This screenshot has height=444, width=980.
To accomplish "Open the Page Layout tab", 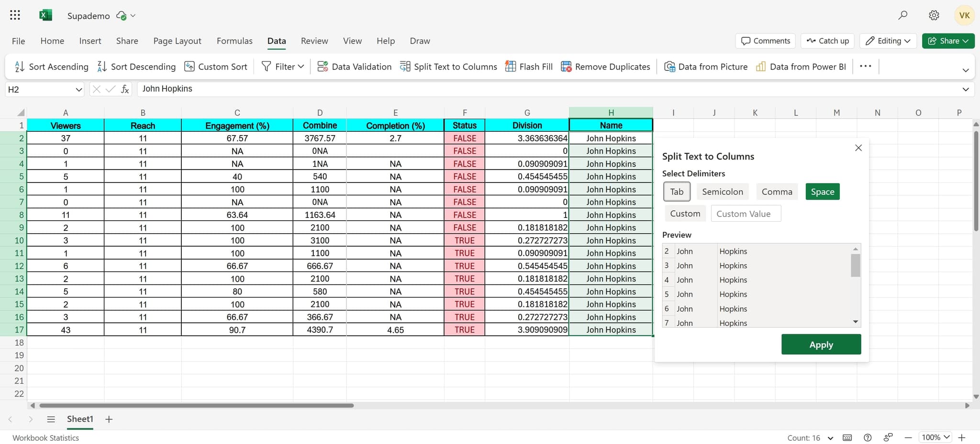I will (177, 41).
